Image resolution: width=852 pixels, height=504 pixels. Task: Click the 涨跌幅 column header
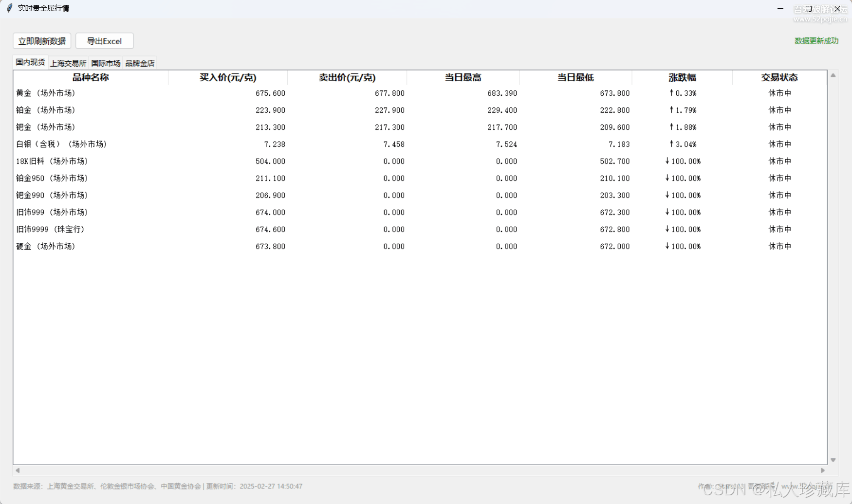(x=682, y=77)
